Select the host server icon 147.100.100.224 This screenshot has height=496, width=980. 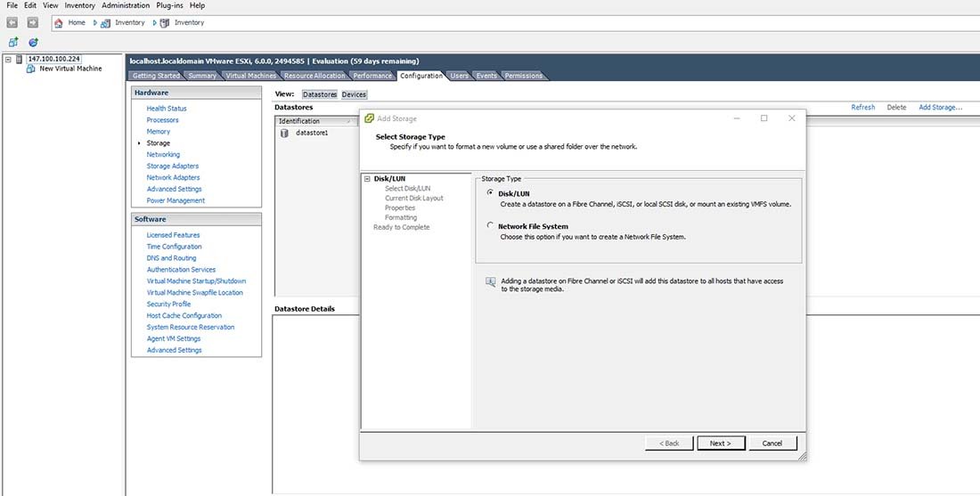20,59
